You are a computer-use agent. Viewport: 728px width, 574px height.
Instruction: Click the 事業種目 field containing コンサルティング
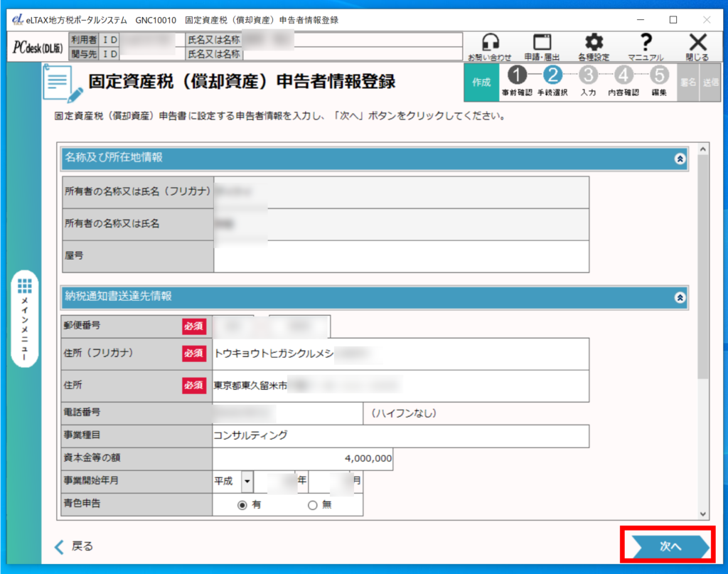[400, 436]
